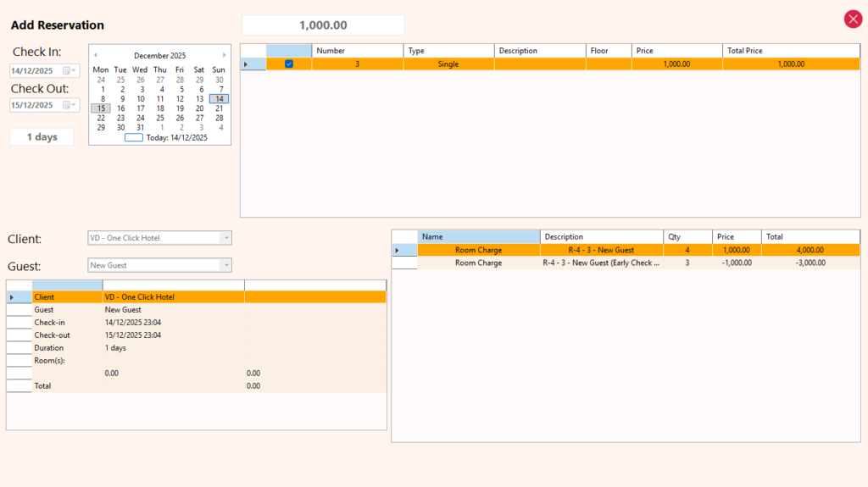The width and height of the screenshot is (868, 487).
Task: Open Check Out date picker calendar icon
Action: tap(69, 106)
